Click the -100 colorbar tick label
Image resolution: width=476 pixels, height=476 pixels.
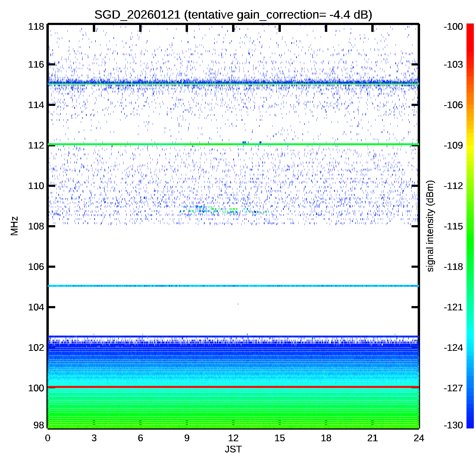point(453,26)
